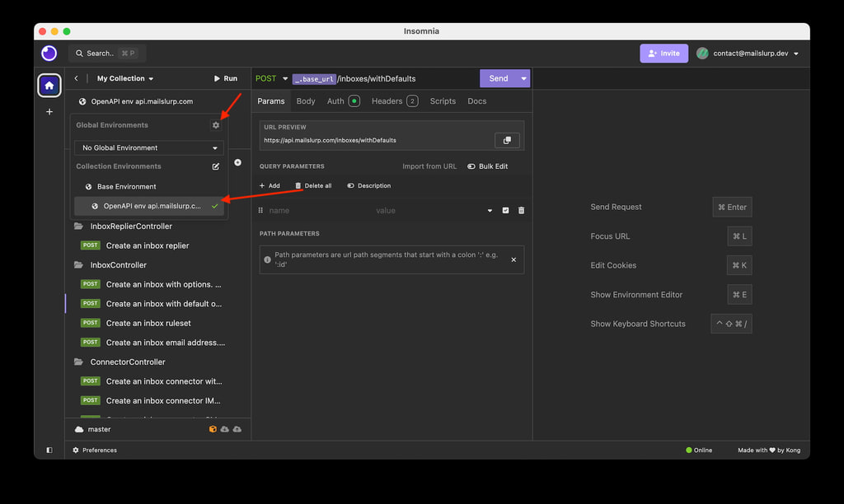This screenshot has height=504, width=844.
Task: Click the Invite button
Action: [x=663, y=54]
